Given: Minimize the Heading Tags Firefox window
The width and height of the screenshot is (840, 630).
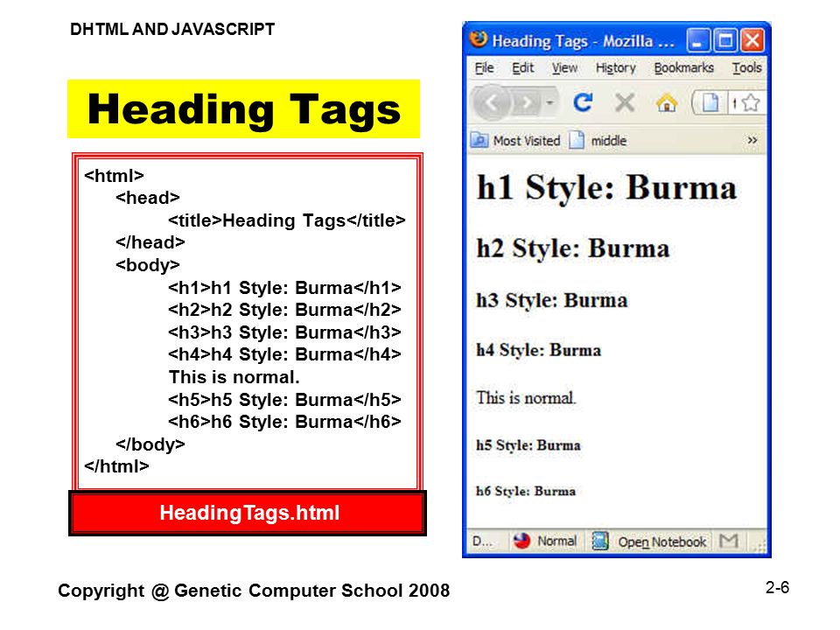Looking at the screenshot, I should click(697, 40).
